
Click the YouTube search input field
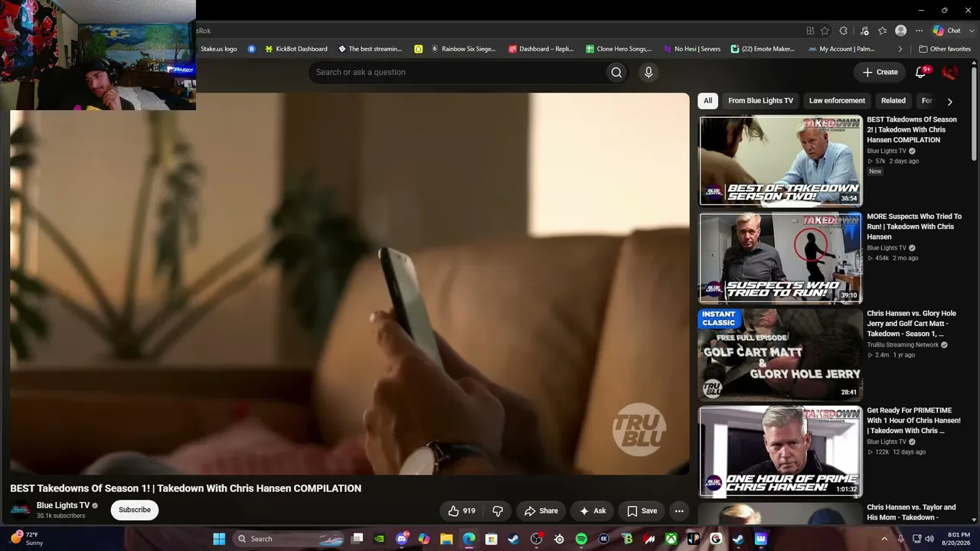tap(456, 72)
